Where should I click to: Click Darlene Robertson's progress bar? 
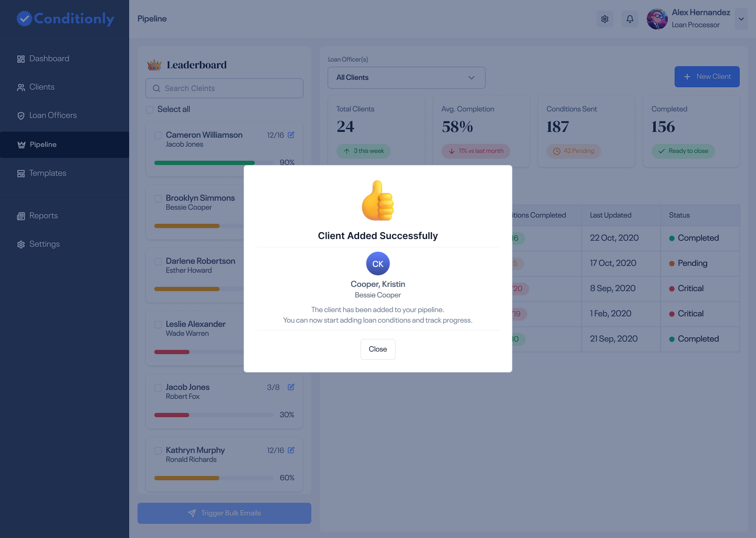[187, 288]
